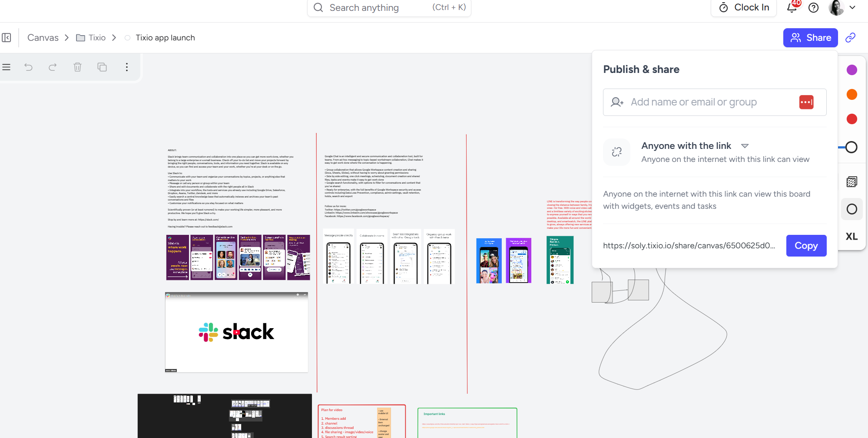Click the link icon beside Anyone with the link
This screenshot has width=868, height=438.
[x=617, y=152]
